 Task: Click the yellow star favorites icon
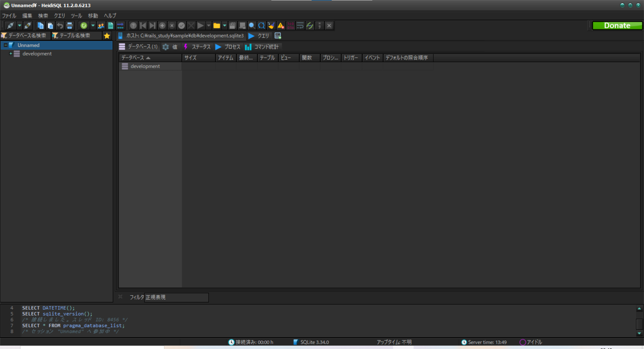click(107, 36)
